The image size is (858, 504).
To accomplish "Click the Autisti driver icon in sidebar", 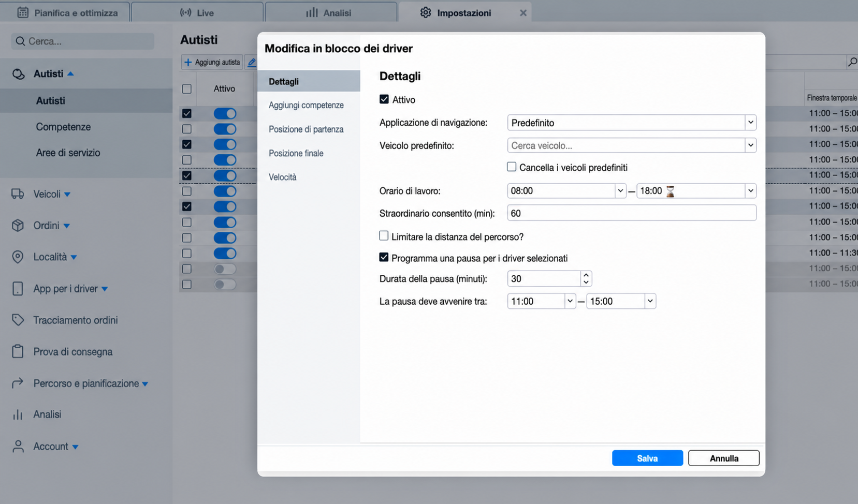I will [x=18, y=74].
